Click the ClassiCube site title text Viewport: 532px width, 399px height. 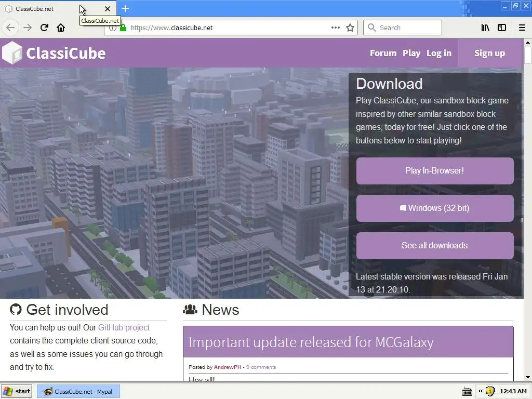pyautogui.click(x=66, y=54)
